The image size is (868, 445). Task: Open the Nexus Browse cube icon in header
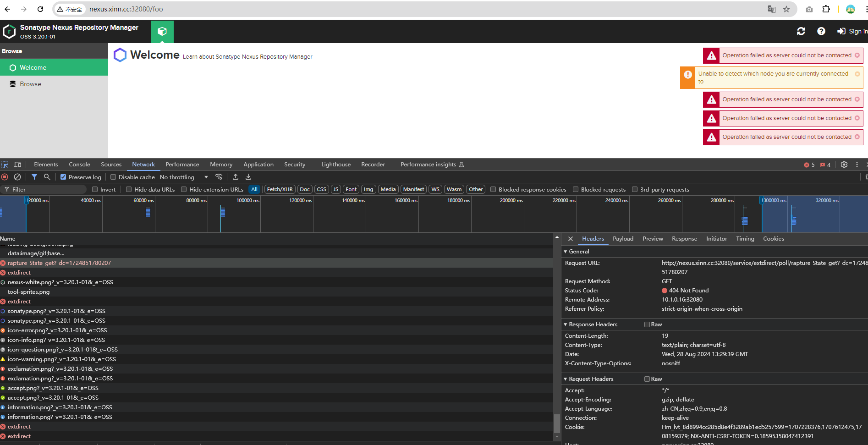point(162,32)
